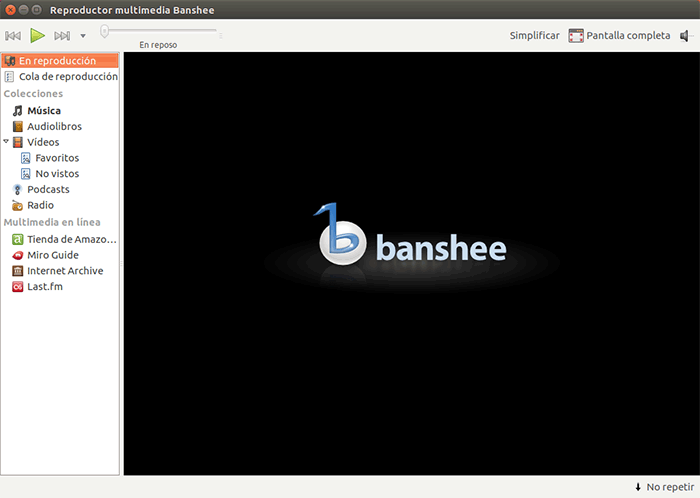Click the Cola de reproducción list icon
Viewport: 700px width, 498px height.
(9, 77)
